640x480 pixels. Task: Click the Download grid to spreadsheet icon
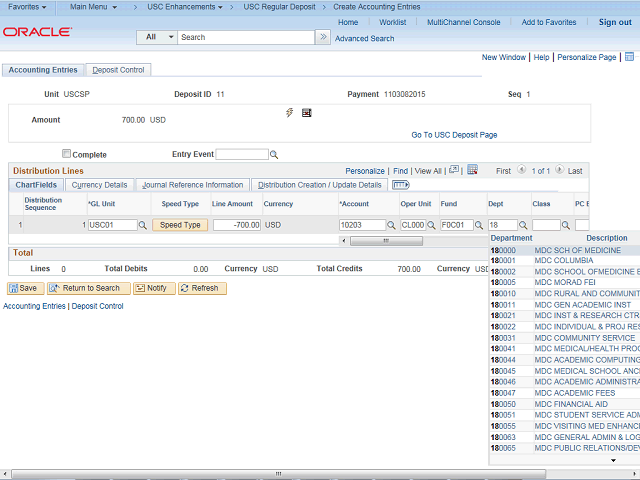pos(472,171)
